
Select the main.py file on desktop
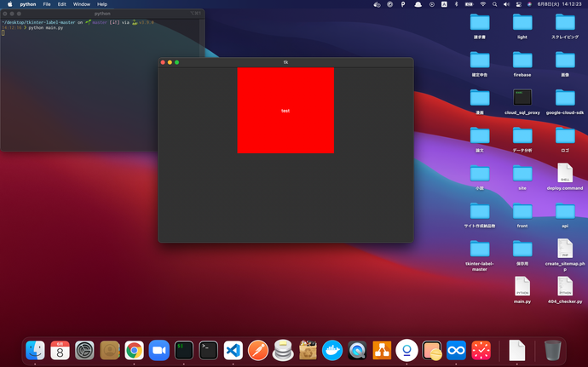[522, 287]
